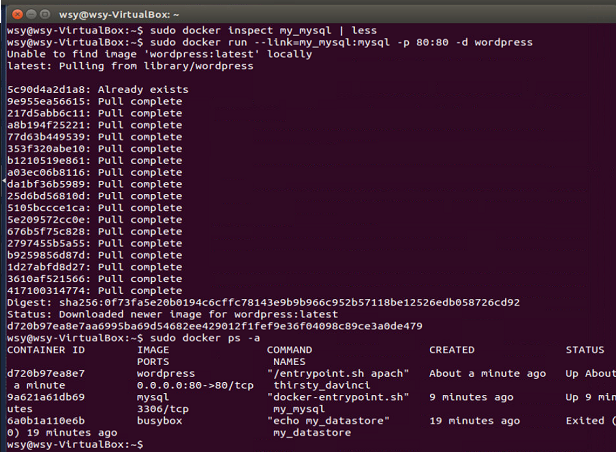Click the container name my_datastore in NAMES
The width and height of the screenshot is (616, 452).
pyautogui.click(x=312, y=433)
